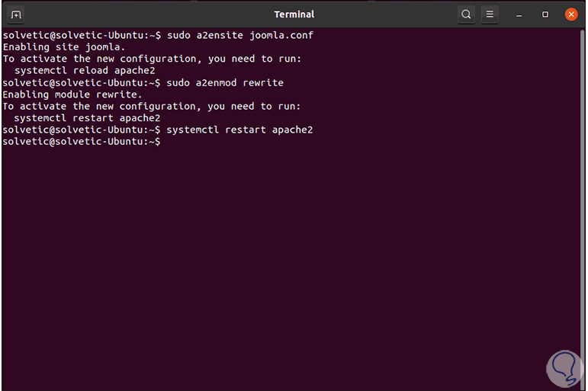Click the indented 'systemctl restart apache2' hint
The height and width of the screenshot is (391, 588).
click(87, 118)
